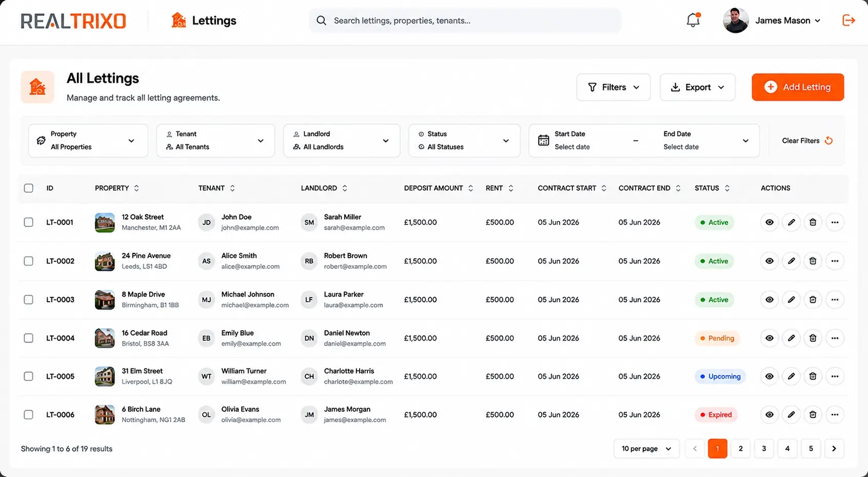Edit letting LT-0006 with pencil icon
The height and width of the screenshot is (477, 868).
tap(792, 414)
